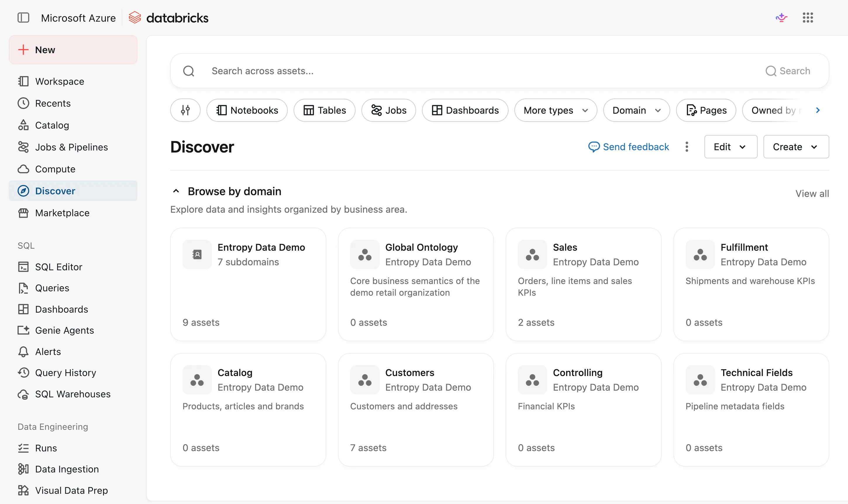Click the Genie Agents icon
Viewport: 848px width, 504px height.
[23, 330]
